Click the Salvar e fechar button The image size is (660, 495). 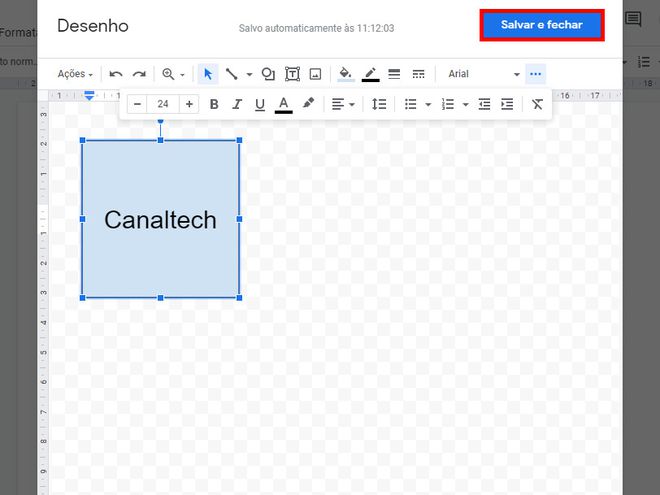pyautogui.click(x=542, y=25)
